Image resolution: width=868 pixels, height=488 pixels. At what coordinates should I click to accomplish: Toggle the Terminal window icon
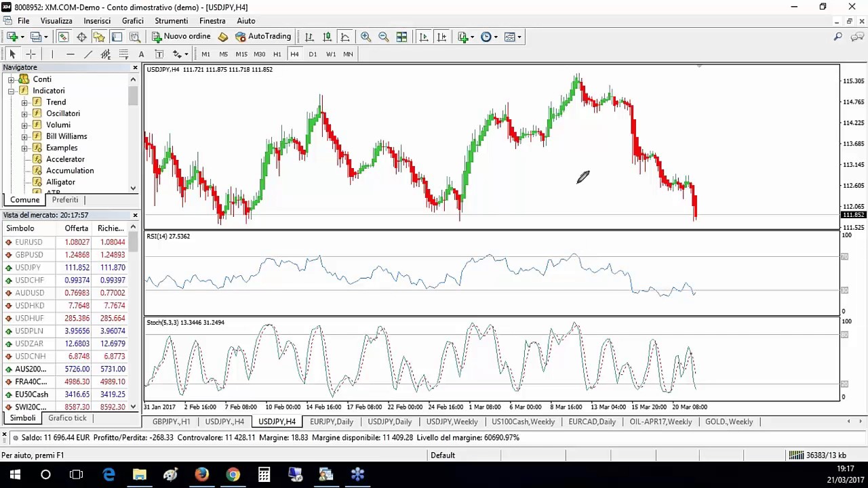(x=117, y=37)
